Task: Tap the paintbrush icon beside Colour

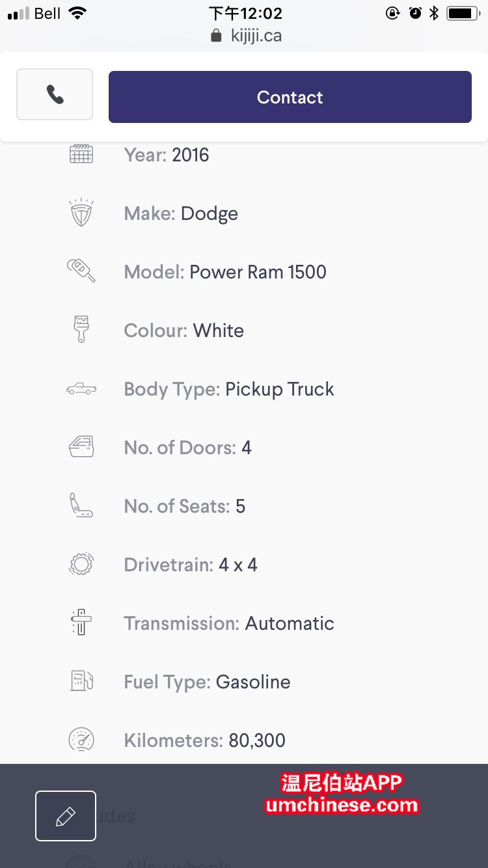Action: 81,329
